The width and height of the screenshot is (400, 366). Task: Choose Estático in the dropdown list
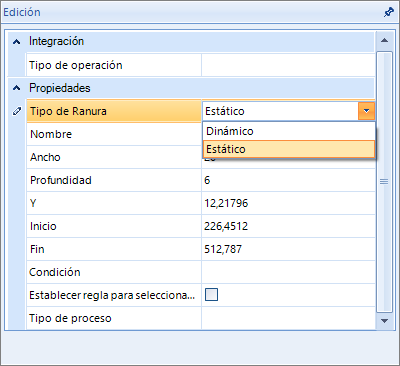click(x=289, y=149)
